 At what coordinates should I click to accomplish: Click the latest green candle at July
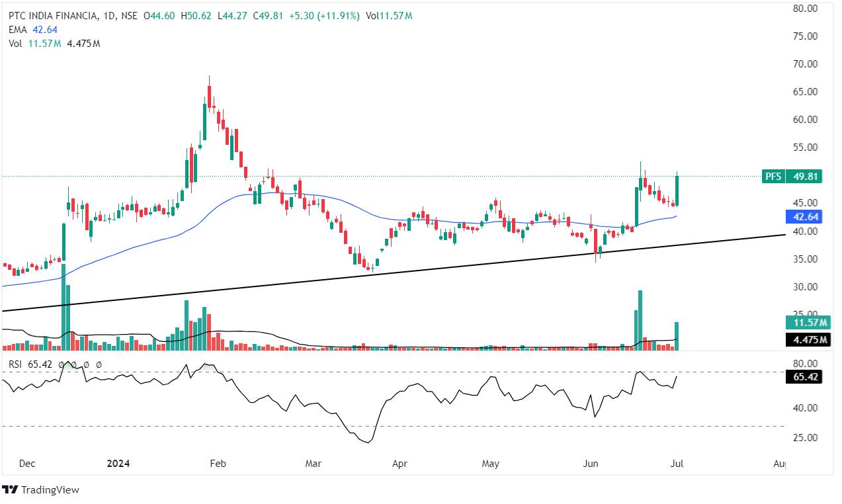coord(677,190)
